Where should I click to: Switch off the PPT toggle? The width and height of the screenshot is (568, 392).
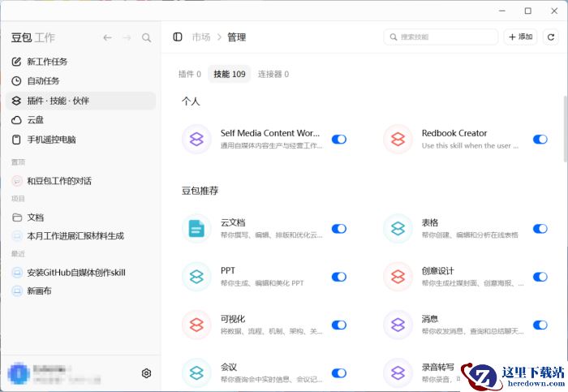pyautogui.click(x=339, y=277)
